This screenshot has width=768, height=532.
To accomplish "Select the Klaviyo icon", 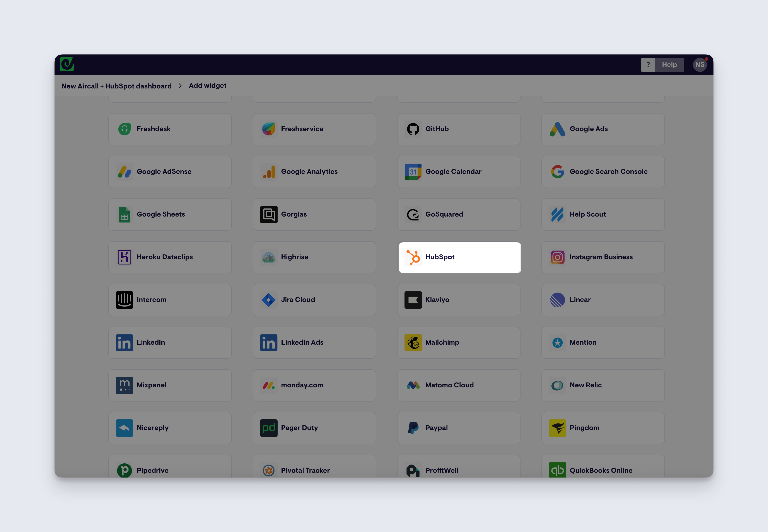I will (413, 300).
